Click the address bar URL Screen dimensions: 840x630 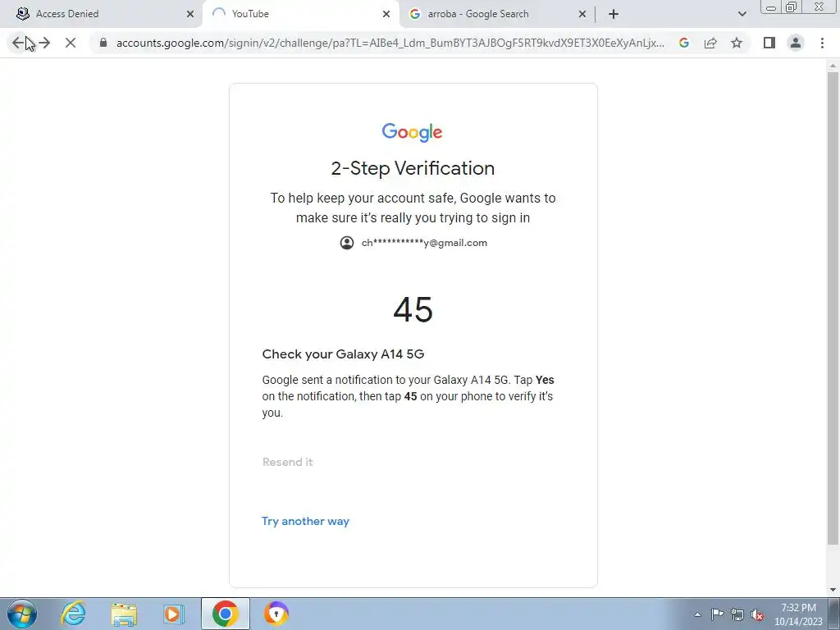[x=390, y=43]
